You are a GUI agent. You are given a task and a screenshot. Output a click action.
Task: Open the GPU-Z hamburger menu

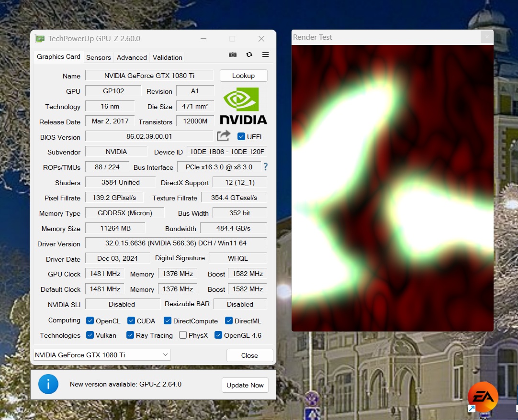(x=265, y=55)
